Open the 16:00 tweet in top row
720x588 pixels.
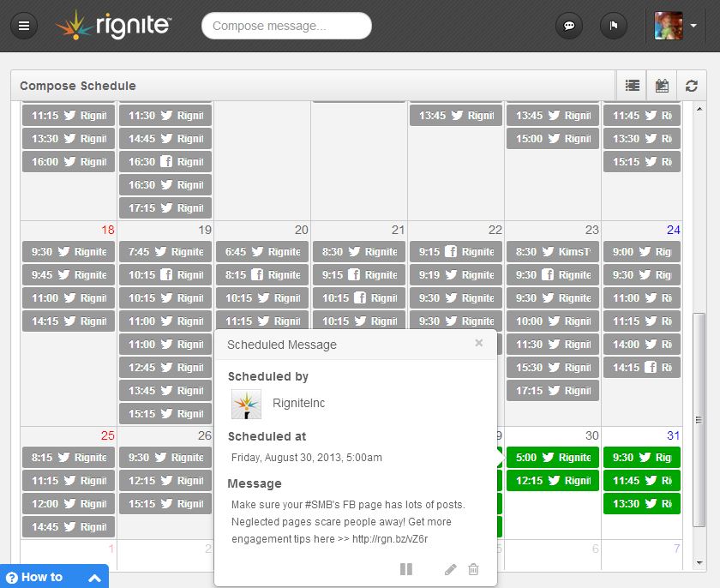(x=69, y=162)
